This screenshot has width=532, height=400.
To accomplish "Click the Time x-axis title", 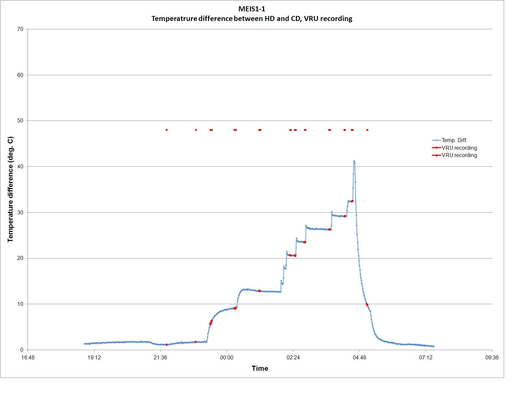I will tap(260, 368).
